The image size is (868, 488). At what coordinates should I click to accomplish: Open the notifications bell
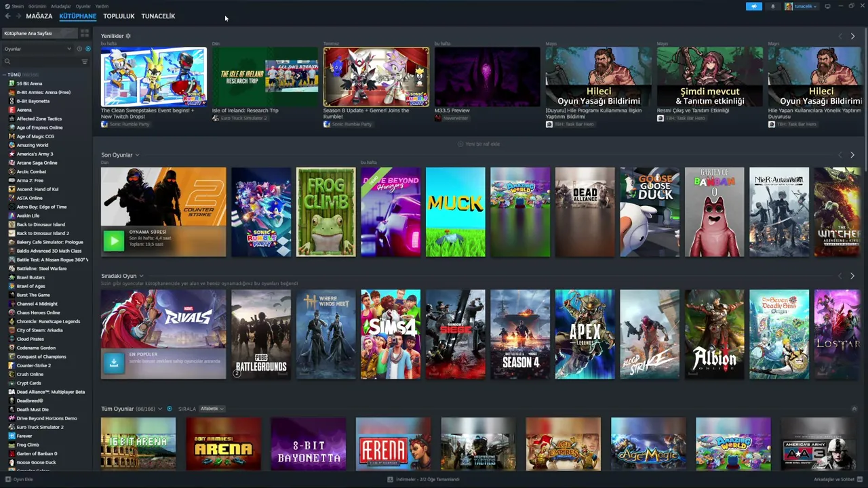click(x=772, y=6)
